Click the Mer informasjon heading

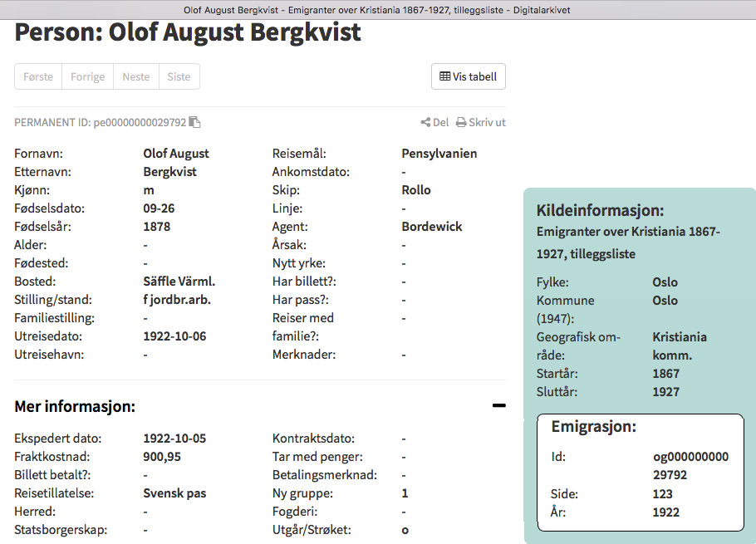coord(75,406)
